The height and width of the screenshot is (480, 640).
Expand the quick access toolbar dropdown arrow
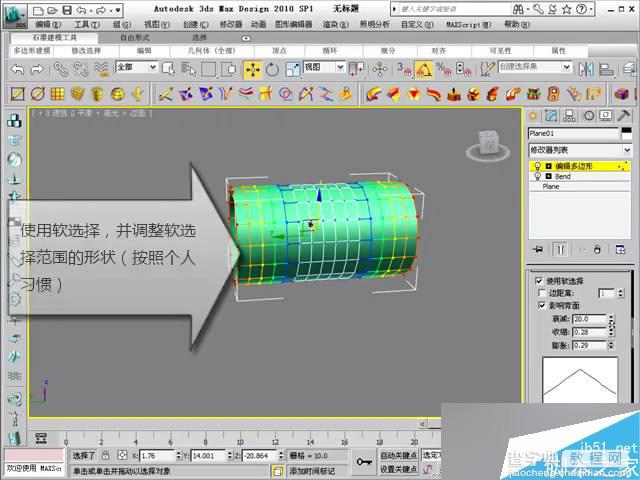pyautogui.click(x=118, y=10)
